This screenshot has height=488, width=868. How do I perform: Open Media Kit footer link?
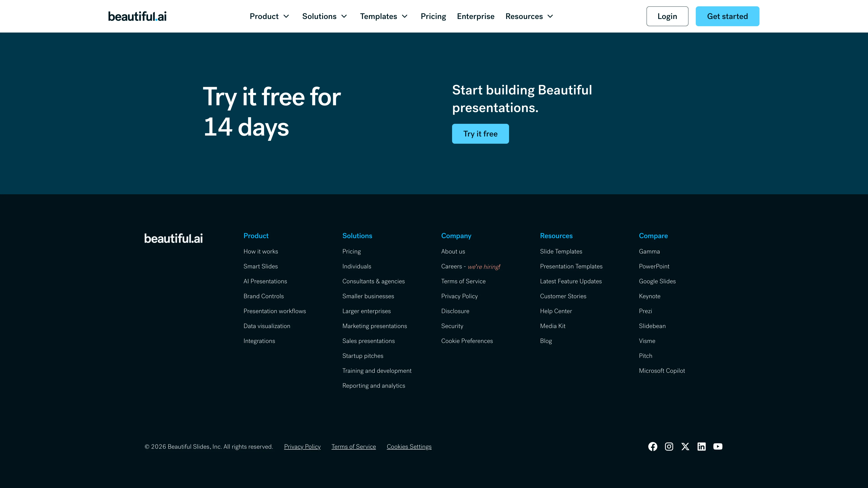[x=553, y=326]
